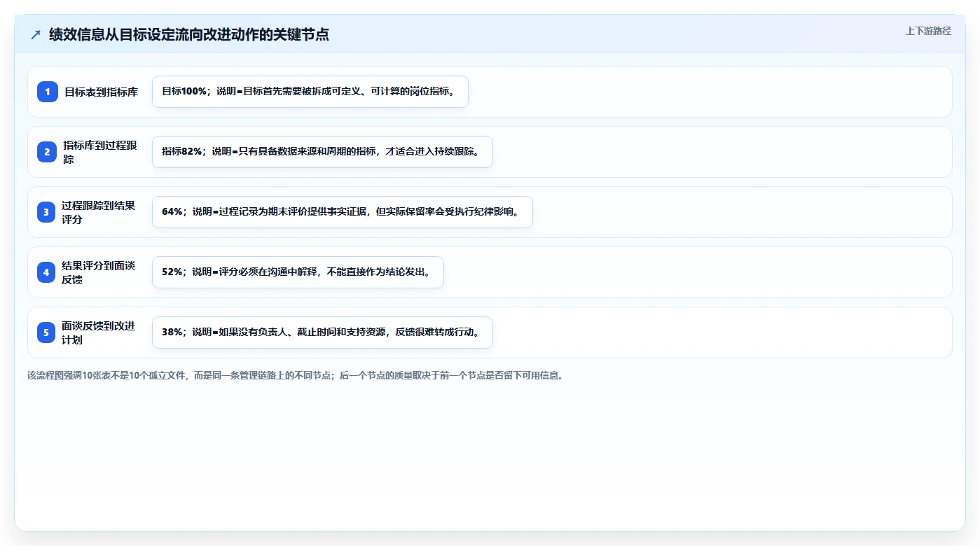Click the step 5 number badge
Image resolution: width=980 pixels, height=546 pixels.
46,332
